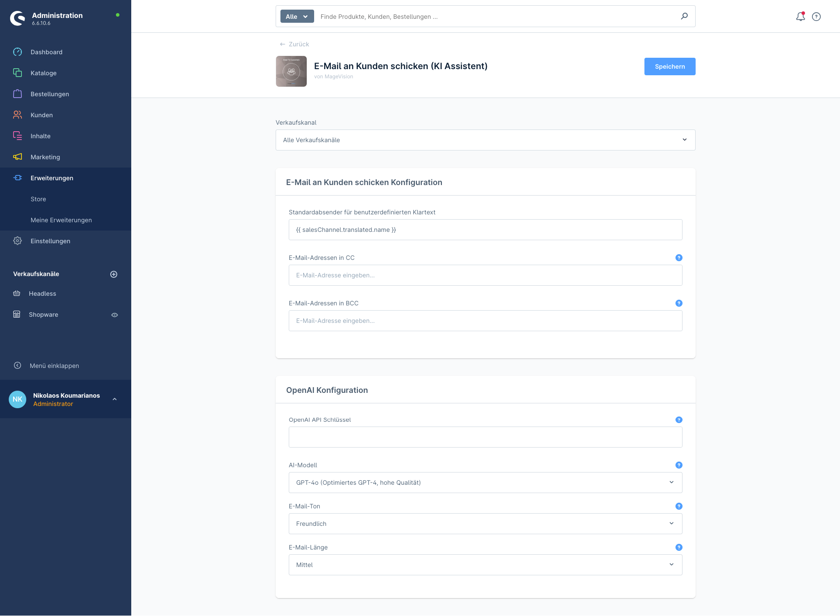Click the help icon next to AI-Modell

(x=679, y=465)
